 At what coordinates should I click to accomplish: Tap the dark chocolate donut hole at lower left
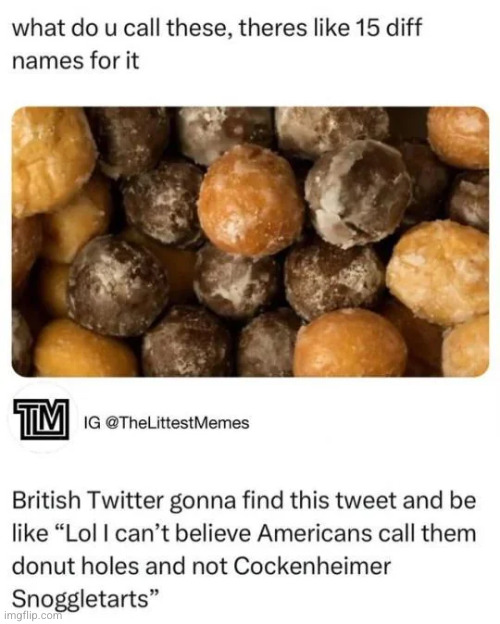point(116,286)
